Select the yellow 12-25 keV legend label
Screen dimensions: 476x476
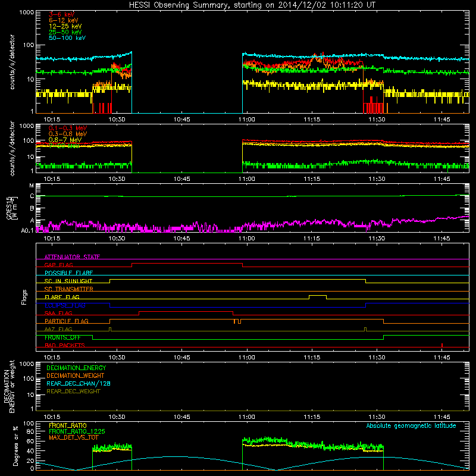65,26
